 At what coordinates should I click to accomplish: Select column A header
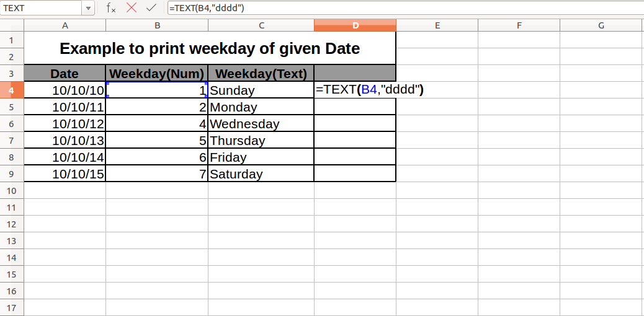(x=65, y=25)
